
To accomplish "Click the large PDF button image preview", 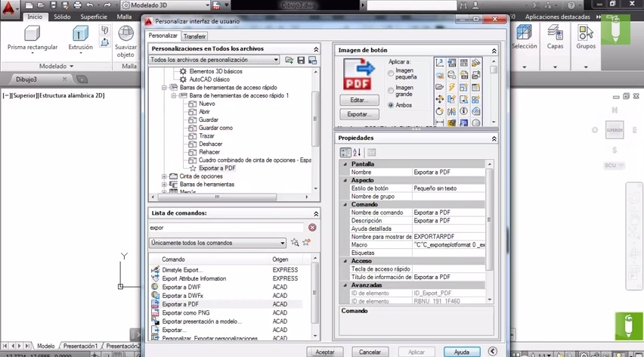I will 358,74.
